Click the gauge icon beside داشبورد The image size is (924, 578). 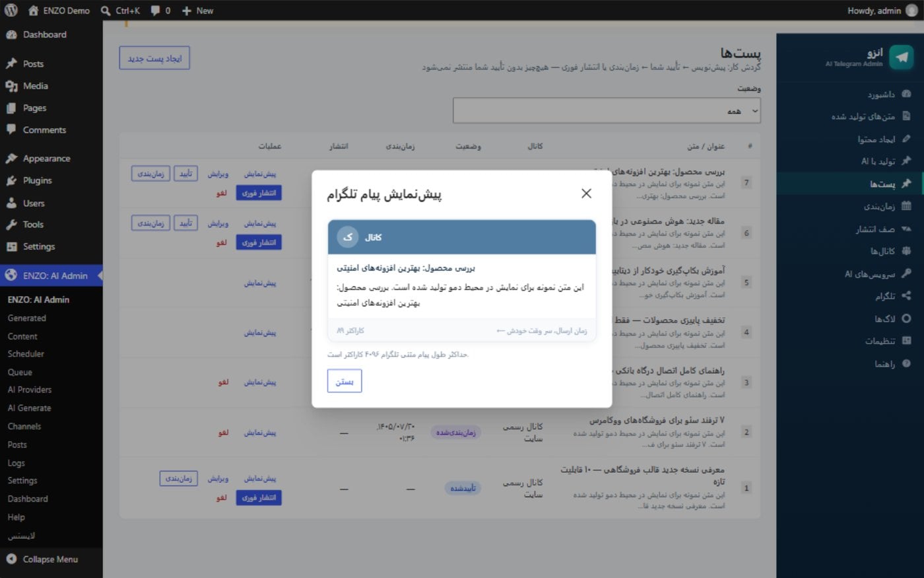point(906,94)
